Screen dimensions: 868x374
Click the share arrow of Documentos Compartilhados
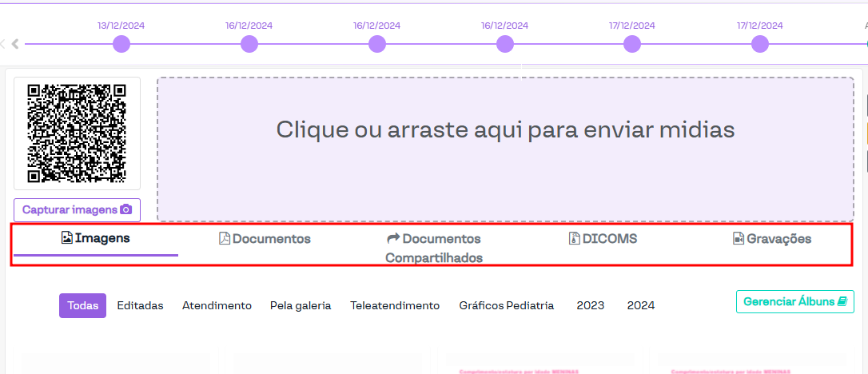(393, 239)
